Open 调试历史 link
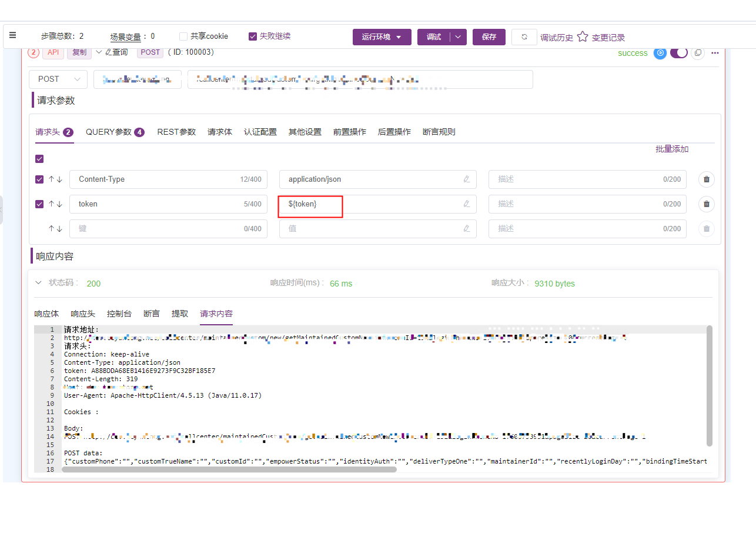 click(557, 38)
